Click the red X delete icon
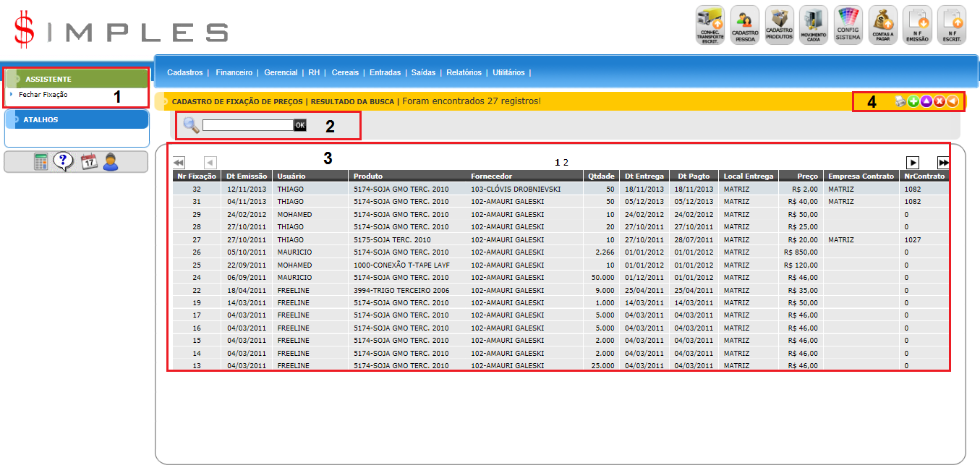The width and height of the screenshot is (980, 468). pos(939,102)
